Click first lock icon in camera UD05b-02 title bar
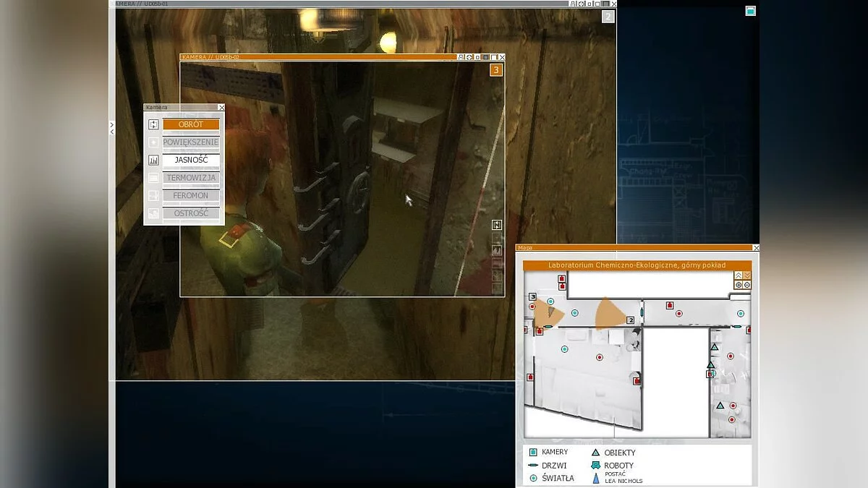The height and width of the screenshot is (488, 868). coord(461,57)
